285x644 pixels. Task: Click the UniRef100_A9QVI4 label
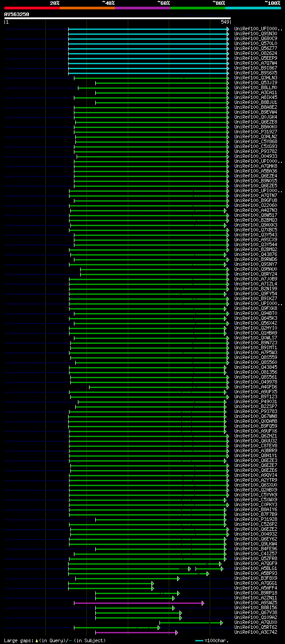[256, 475]
